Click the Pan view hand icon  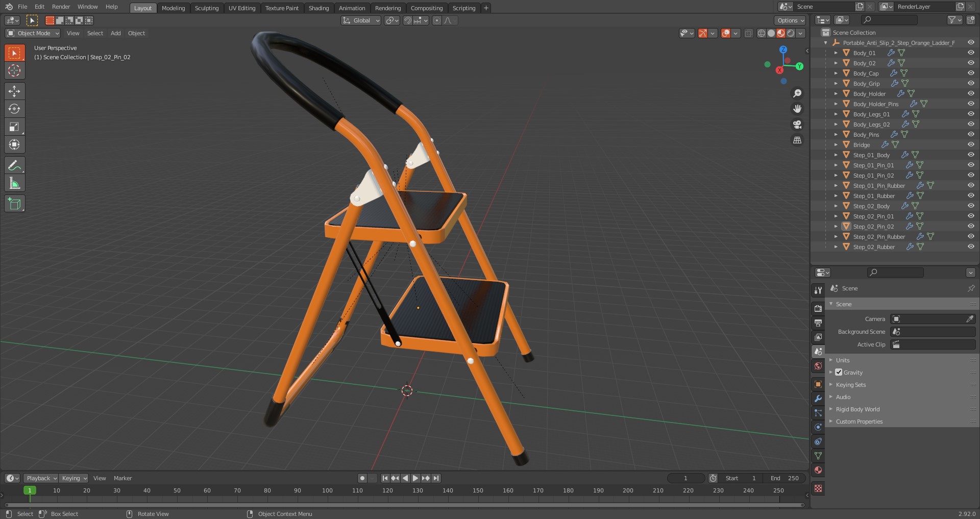pyautogui.click(x=797, y=109)
